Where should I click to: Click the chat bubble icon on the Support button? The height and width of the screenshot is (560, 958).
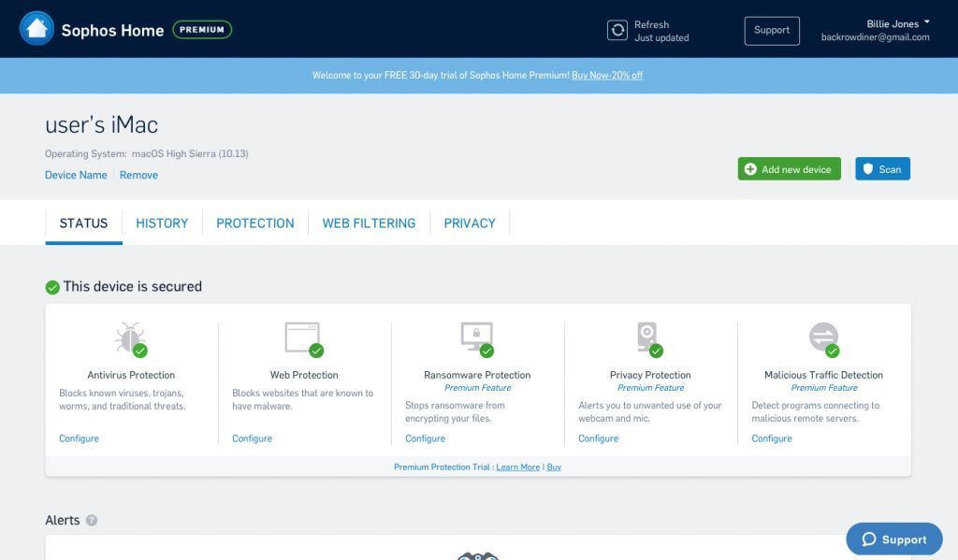[x=869, y=539]
